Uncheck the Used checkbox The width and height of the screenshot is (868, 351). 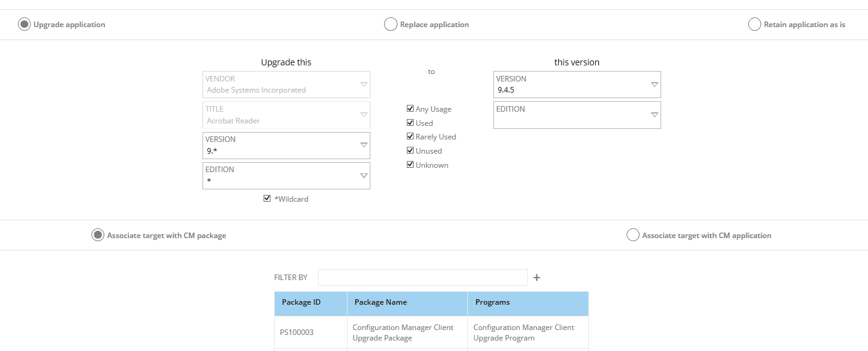coord(410,123)
